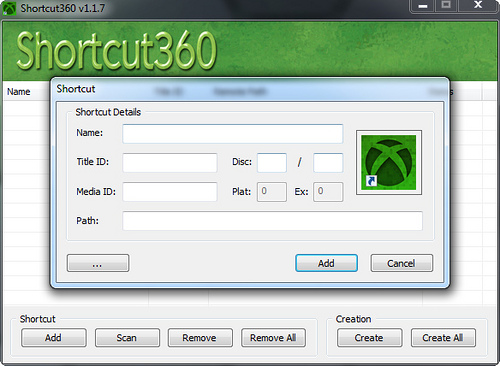Confirm with the dialog's Add button

[326, 263]
